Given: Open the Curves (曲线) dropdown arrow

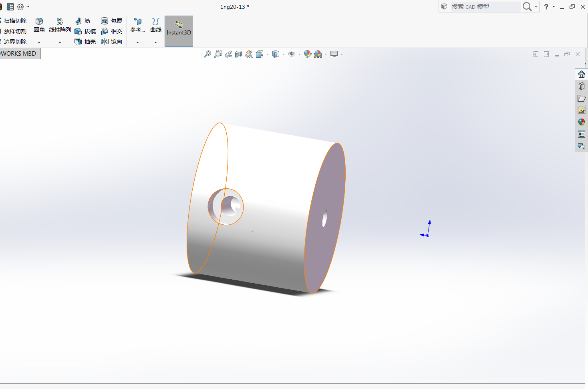Looking at the screenshot, I should tap(155, 42).
